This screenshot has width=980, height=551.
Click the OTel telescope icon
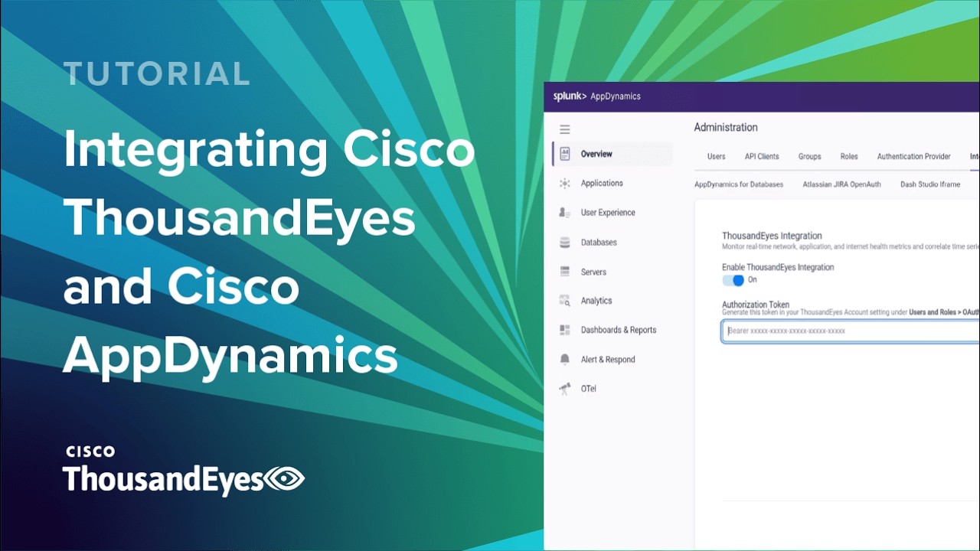(565, 389)
